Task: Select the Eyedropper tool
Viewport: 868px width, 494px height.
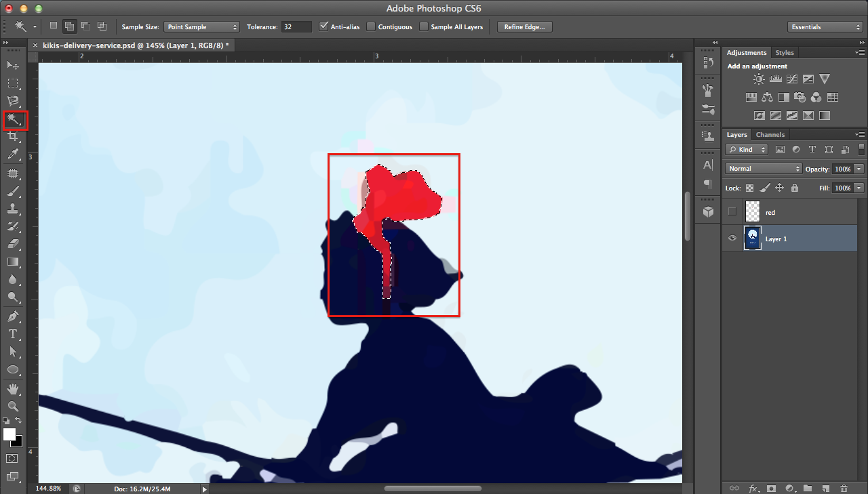Action: 13,155
